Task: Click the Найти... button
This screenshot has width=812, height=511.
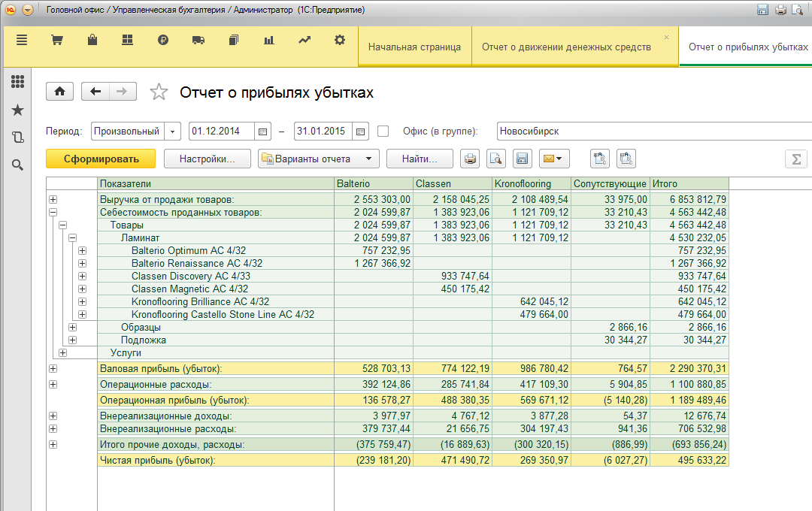Action: pyautogui.click(x=420, y=159)
